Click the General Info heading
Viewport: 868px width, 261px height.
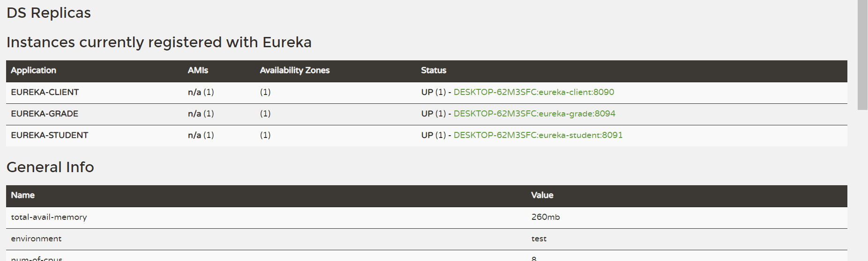tap(50, 167)
